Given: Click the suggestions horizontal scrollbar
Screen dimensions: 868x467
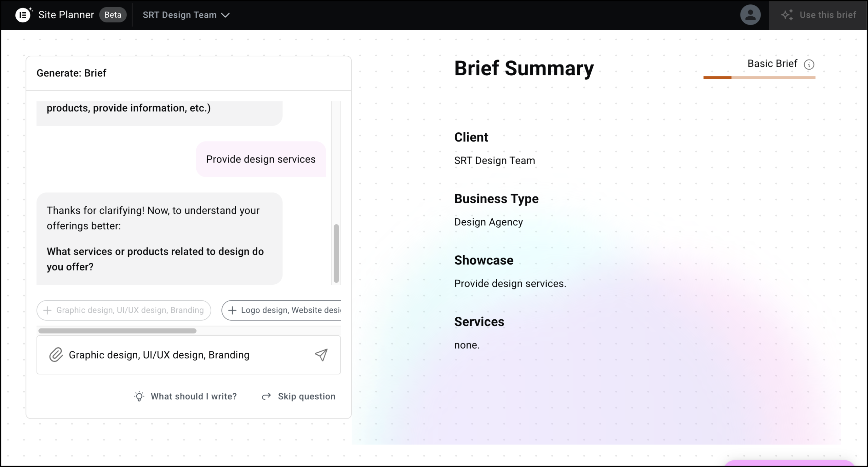Looking at the screenshot, I should pyautogui.click(x=117, y=331).
